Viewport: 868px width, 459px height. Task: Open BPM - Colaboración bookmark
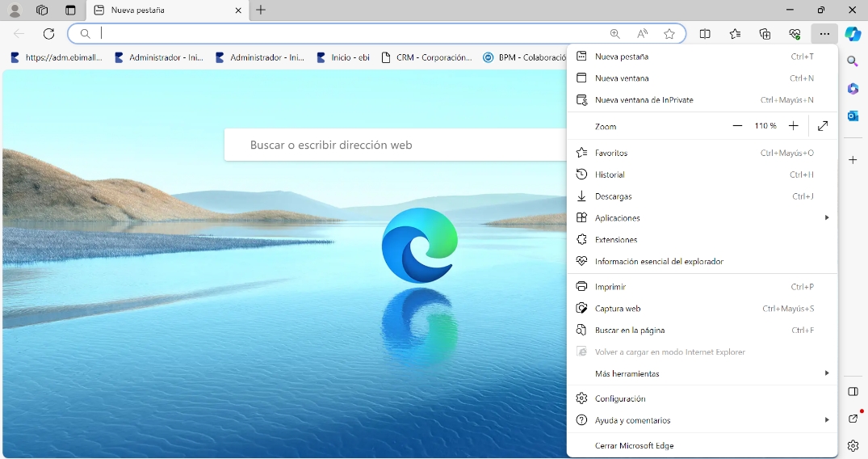point(524,57)
